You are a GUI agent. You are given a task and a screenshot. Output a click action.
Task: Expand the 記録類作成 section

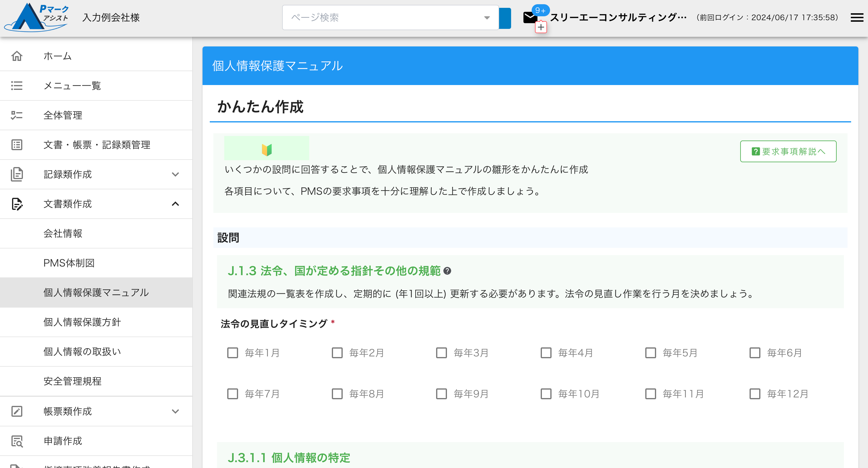point(175,174)
